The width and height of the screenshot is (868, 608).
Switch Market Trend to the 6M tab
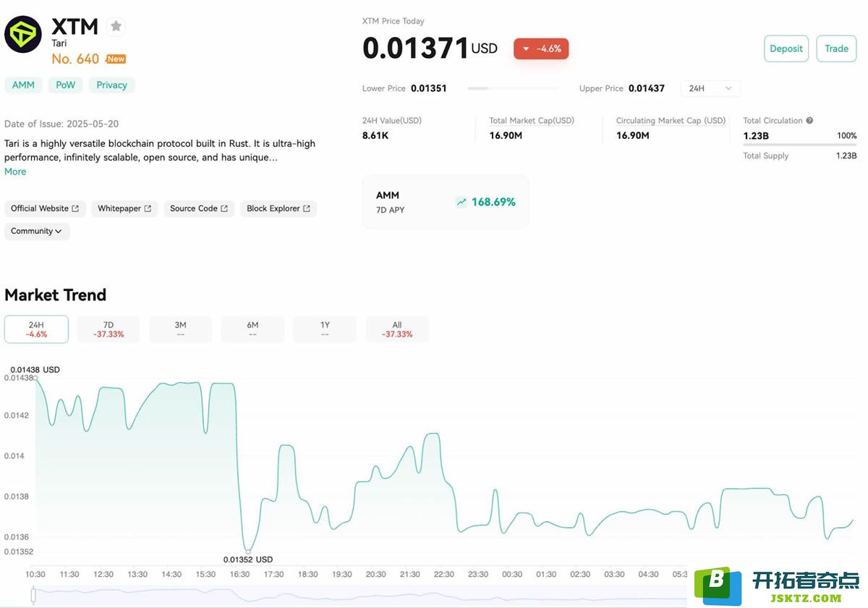pyautogui.click(x=252, y=329)
